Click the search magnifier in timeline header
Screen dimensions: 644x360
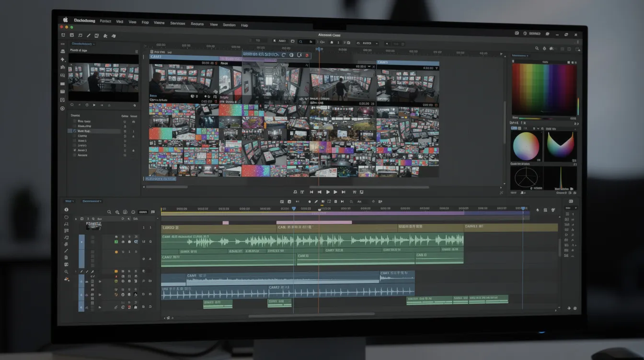point(109,212)
